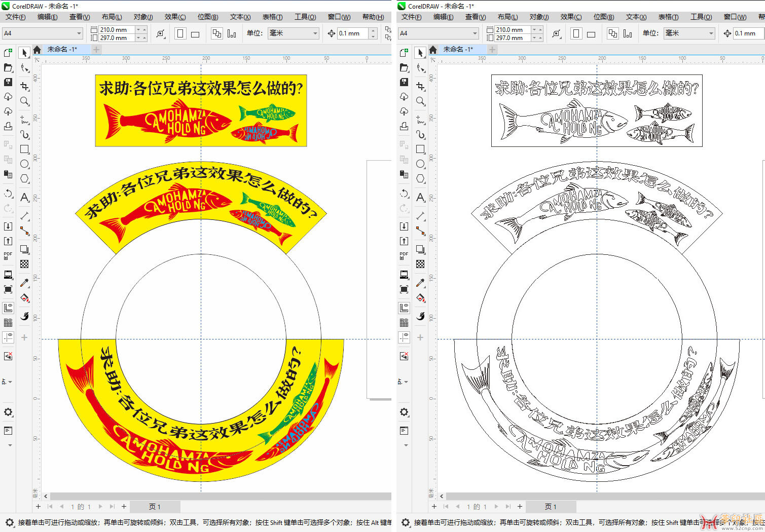This screenshot has height=532, width=765.
Task: Click Import icon in left window
Action: tap(8, 226)
